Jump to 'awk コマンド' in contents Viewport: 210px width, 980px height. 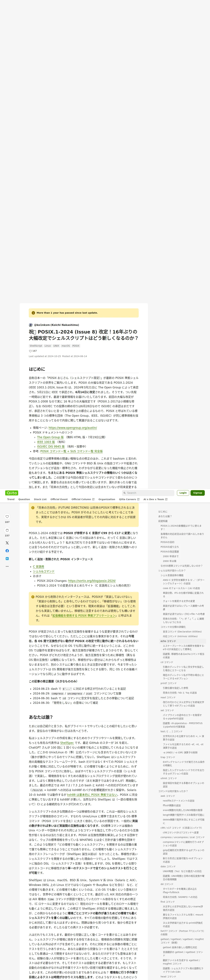pos(168,796)
